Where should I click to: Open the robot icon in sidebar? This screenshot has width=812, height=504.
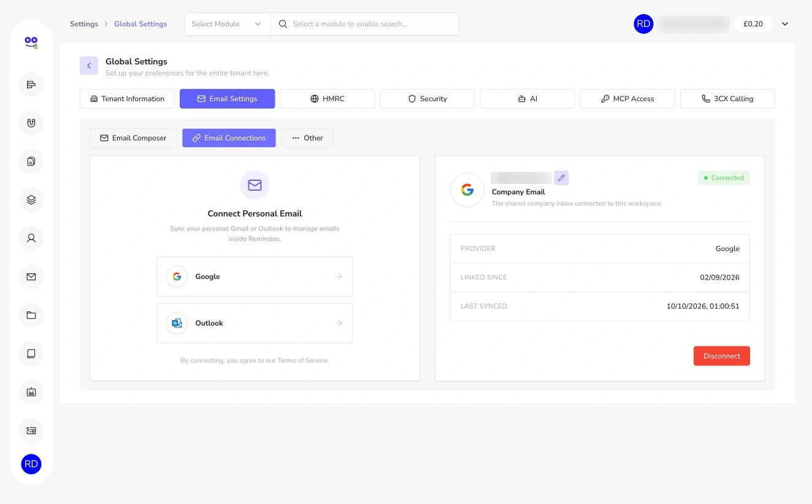point(31,392)
